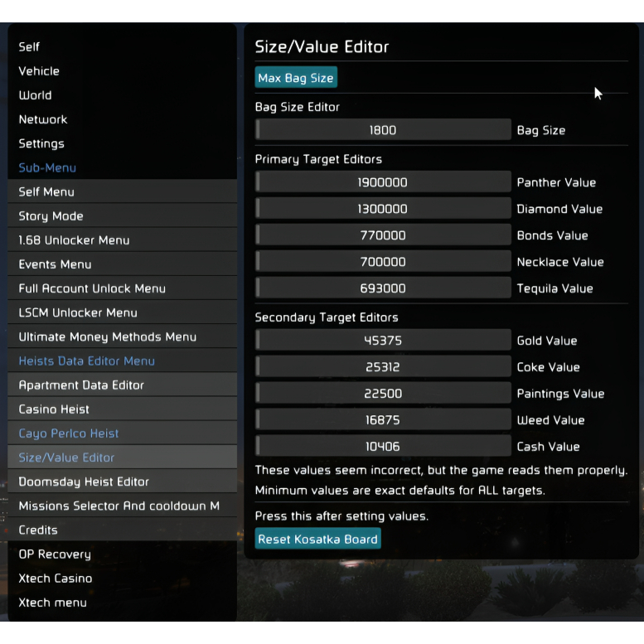
Task: Open the Casino Heist editor
Action: [x=55, y=409]
